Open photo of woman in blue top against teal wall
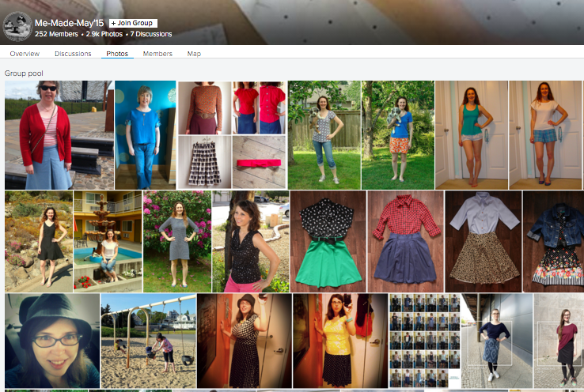Screen dimensions: 584x392 coord(146,135)
